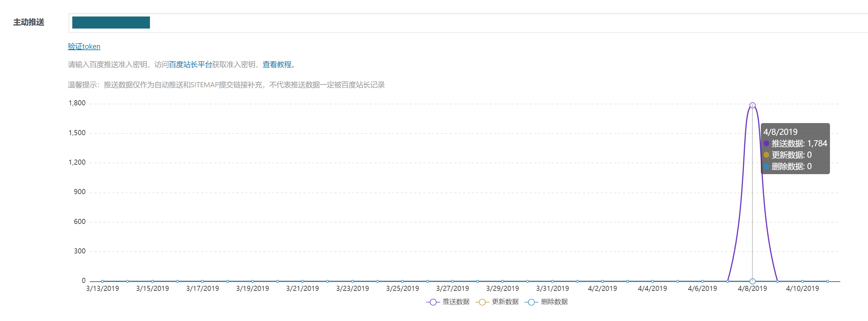Screen dimensions: 868x321
Task: Click the purple 推送数据 legend circle icon
Action: tap(433, 302)
